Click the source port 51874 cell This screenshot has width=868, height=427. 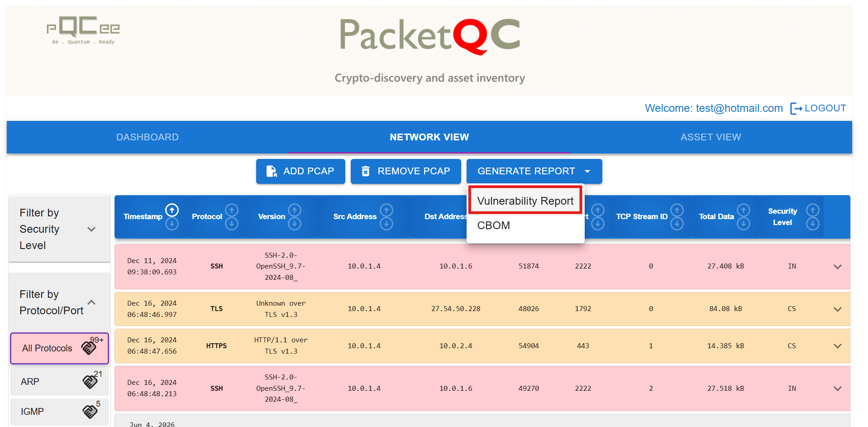click(529, 266)
